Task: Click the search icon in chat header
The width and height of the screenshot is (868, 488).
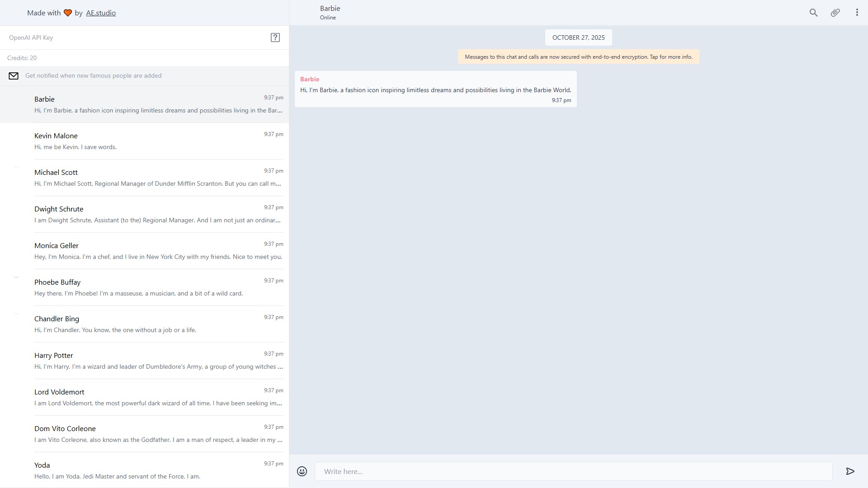Action: [x=813, y=13]
